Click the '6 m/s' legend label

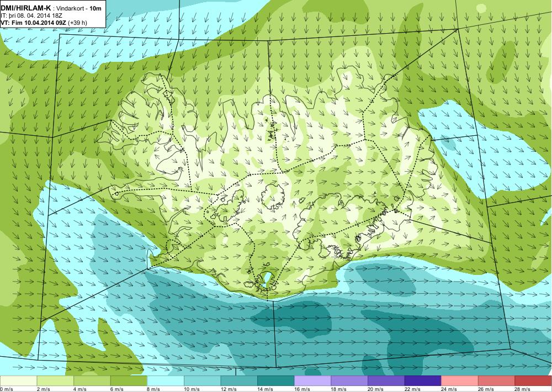click(x=117, y=389)
